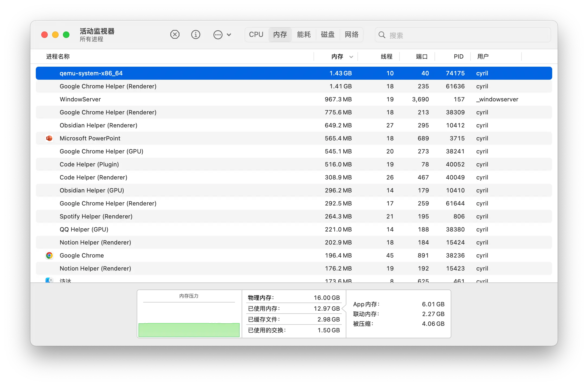Open the 磁盘 tab
Image resolution: width=588 pixels, height=386 pixels.
pos(328,35)
